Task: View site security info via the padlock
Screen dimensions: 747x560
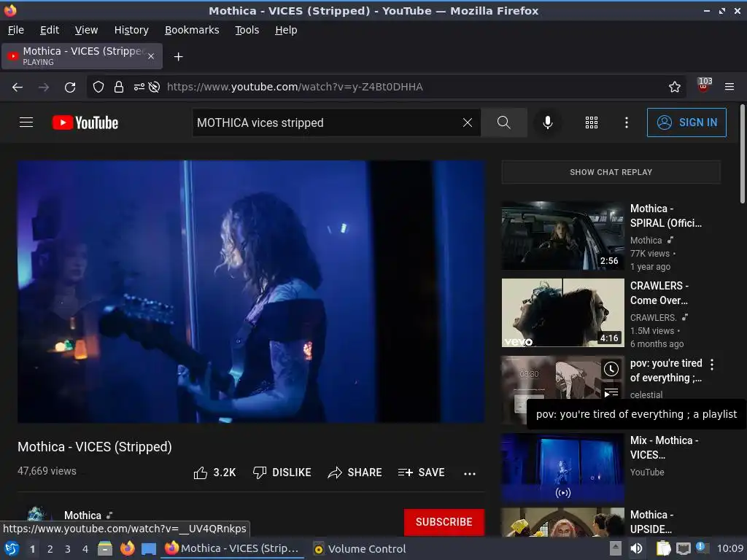Action: pyautogui.click(x=119, y=87)
